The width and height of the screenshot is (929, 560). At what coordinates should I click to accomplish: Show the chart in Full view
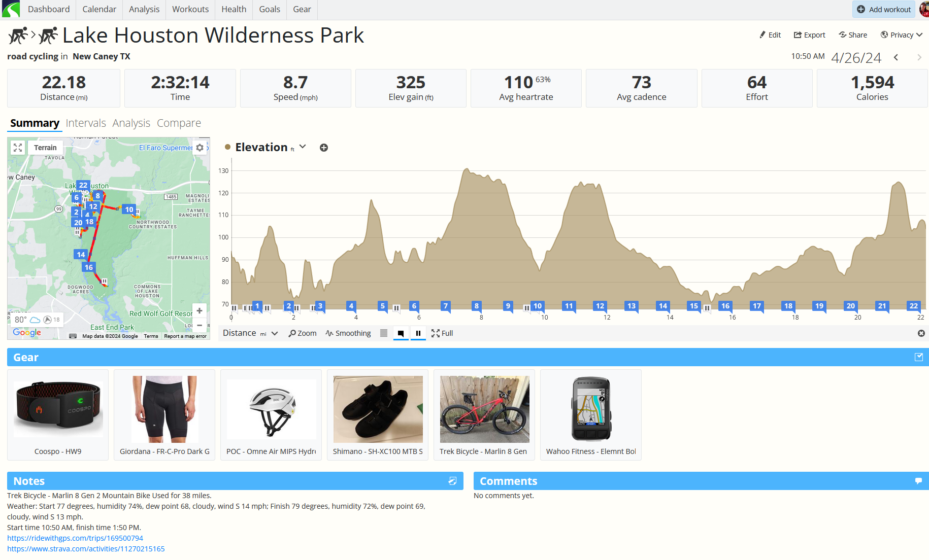tap(442, 333)
